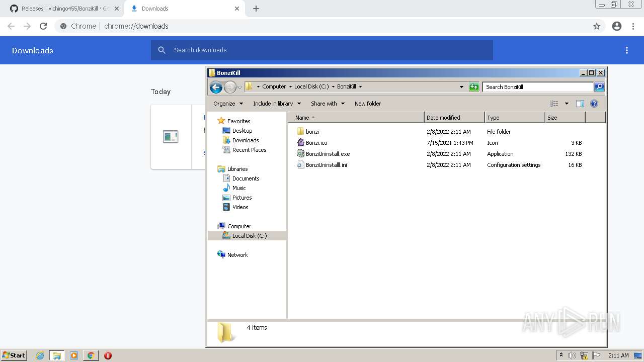Change your view icon in Explorer
644x362 pixels.
click(554, 104)
